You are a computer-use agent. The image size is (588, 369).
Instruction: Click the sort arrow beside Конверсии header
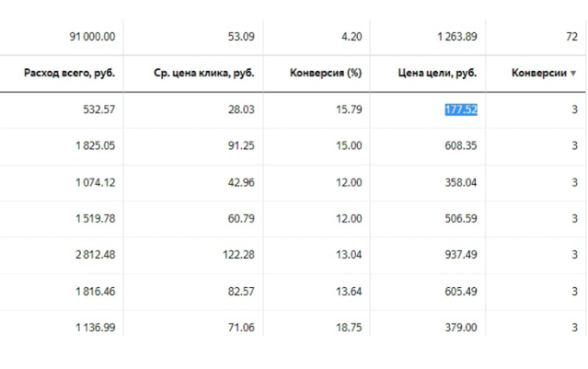click(x=574, y=74)
